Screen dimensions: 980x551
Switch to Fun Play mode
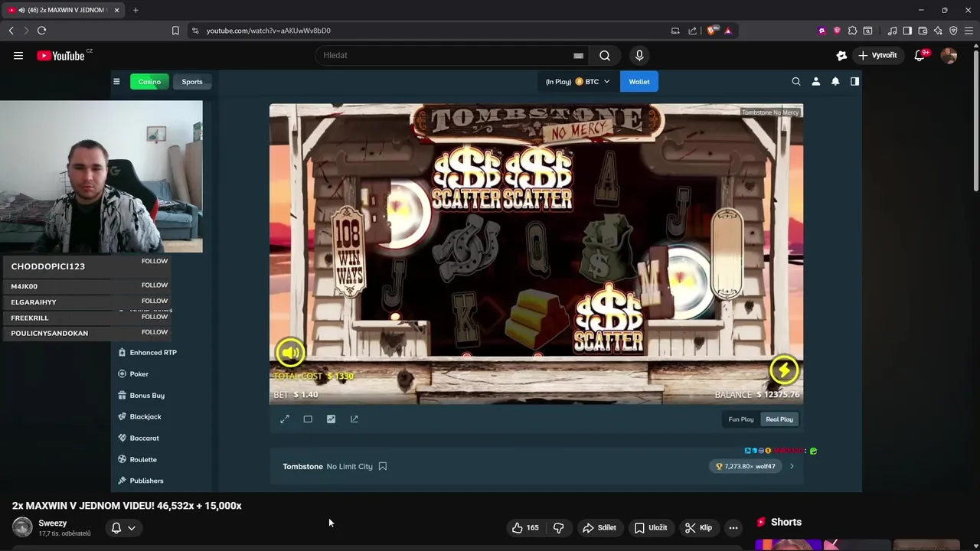click(x=741, y=419)
